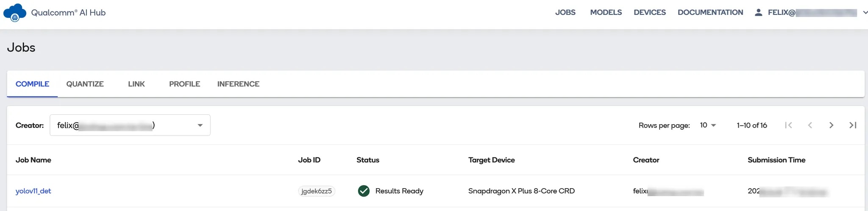Open the yolov11_det job
Image resolution: width=868 pixels, height=211 pixels.
tap(33, 191)
